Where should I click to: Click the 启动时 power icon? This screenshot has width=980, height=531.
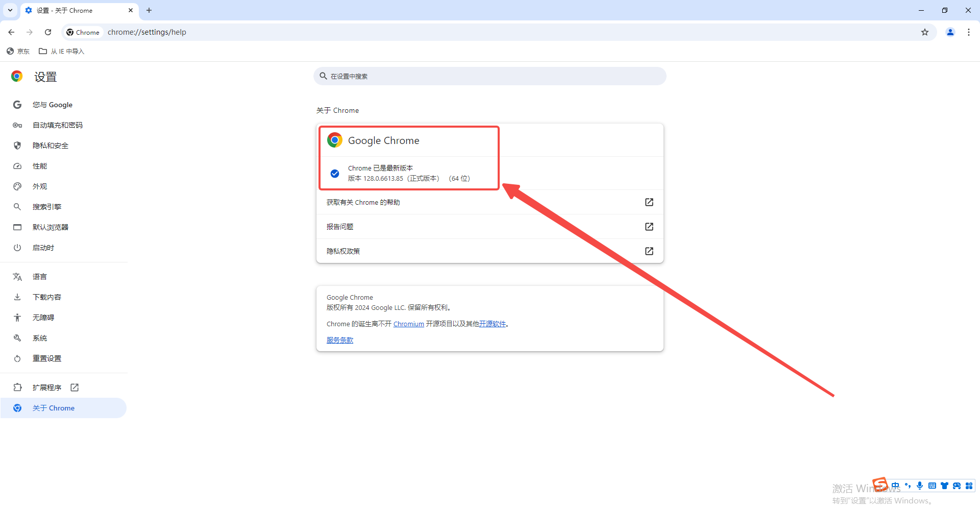tap(17, 248)
